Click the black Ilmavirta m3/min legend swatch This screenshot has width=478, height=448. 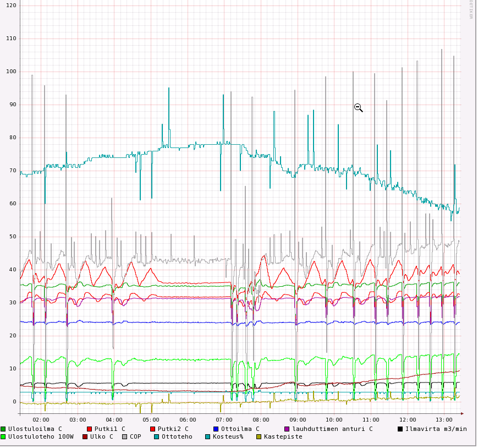(x=400, y=430)
